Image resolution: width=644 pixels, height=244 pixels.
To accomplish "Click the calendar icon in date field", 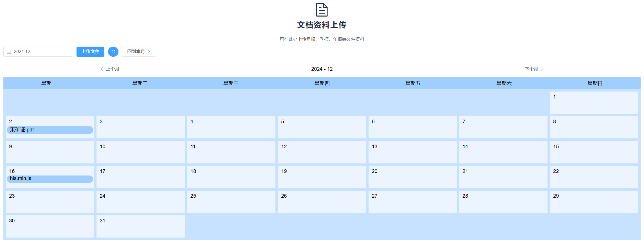I will coord(9,52).
